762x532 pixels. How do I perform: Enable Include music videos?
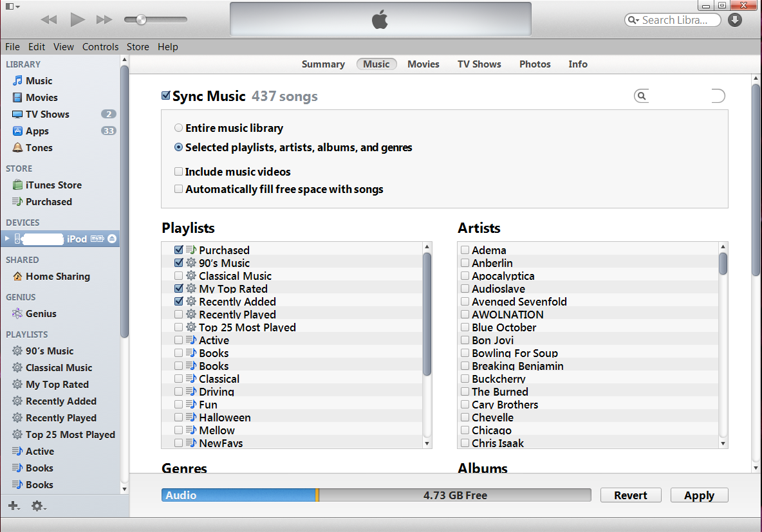[179, 172]
